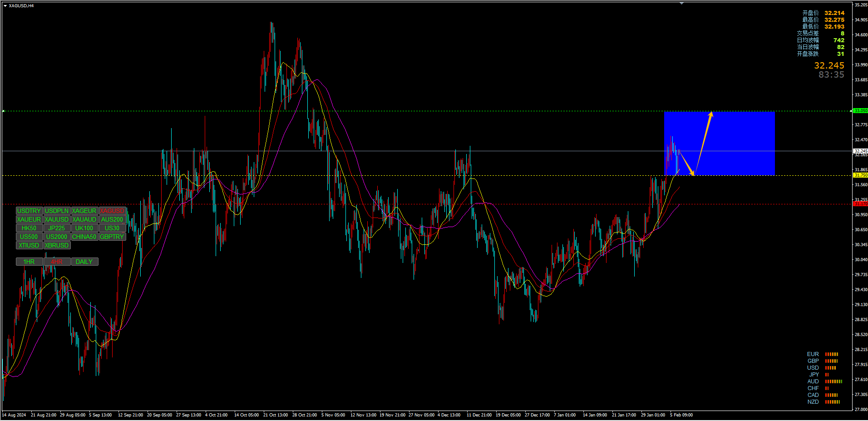Load the XAUEUR symbol button
The height and width of the screenshot is (421, 868).
click(29, 220)
